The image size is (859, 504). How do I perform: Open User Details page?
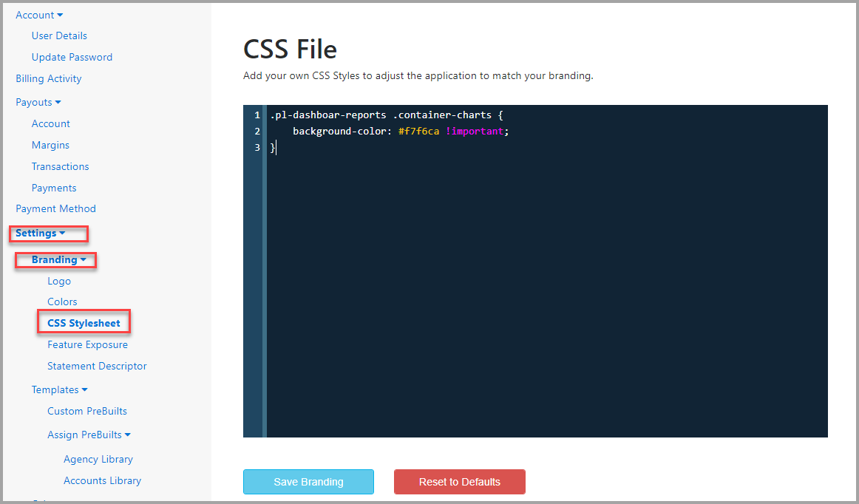click(59, 35)
